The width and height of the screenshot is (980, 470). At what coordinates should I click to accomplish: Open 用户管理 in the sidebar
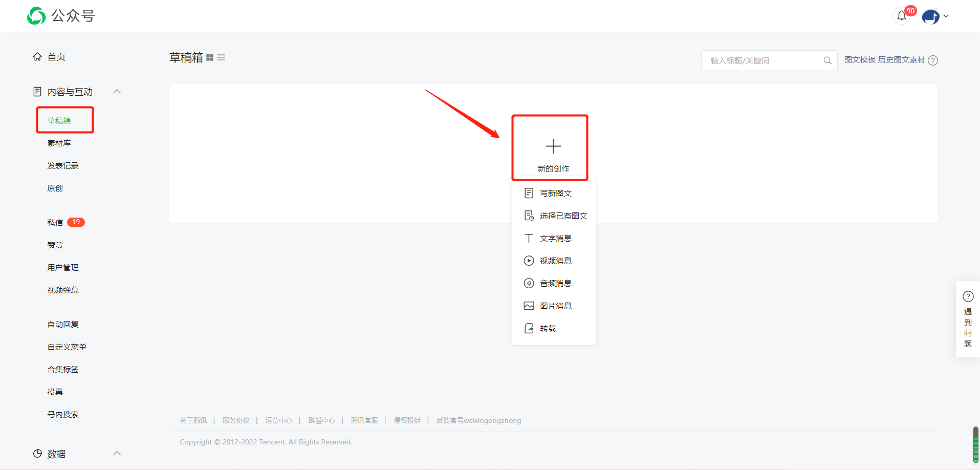63,267
